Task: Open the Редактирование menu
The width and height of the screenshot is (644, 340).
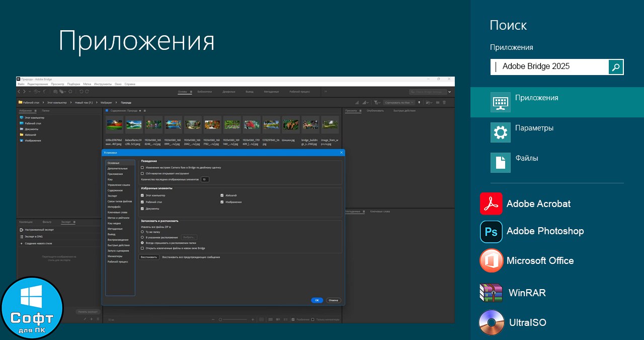Action: (x=38, y=84)
